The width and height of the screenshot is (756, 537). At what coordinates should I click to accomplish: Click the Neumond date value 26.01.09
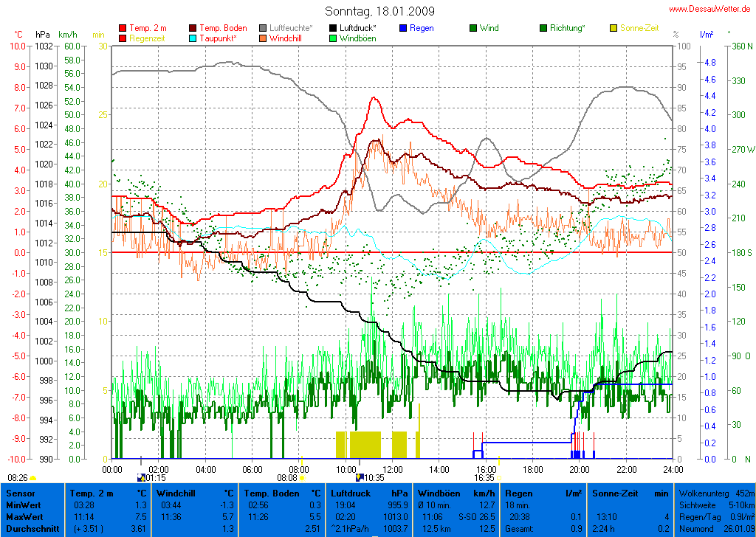739,529
